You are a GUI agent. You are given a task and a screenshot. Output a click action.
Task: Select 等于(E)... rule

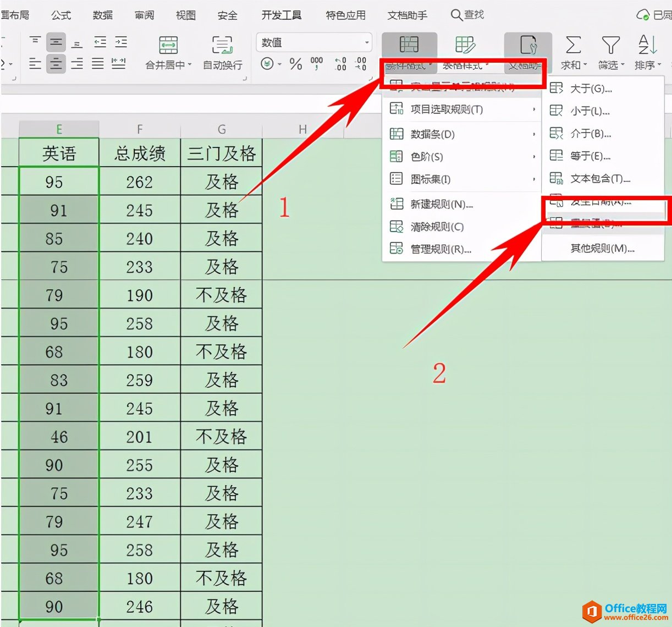point(603,156)
